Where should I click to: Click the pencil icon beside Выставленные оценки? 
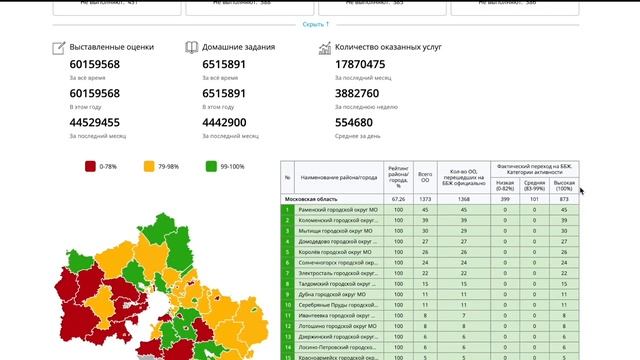[x=58, y=48]
